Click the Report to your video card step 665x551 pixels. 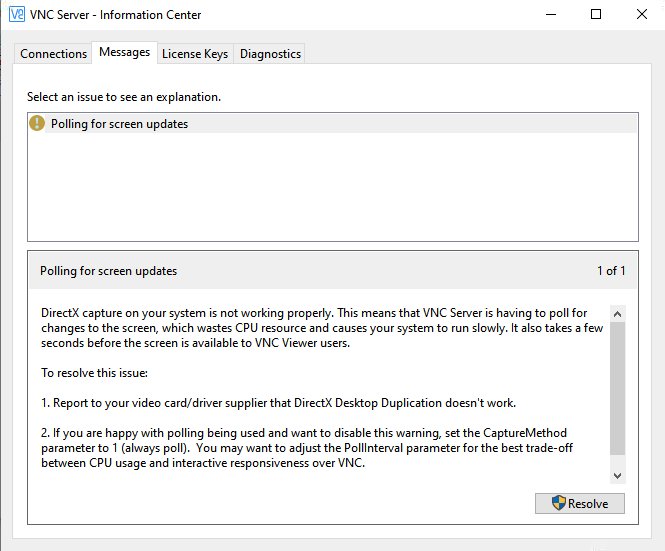point(278,403)
